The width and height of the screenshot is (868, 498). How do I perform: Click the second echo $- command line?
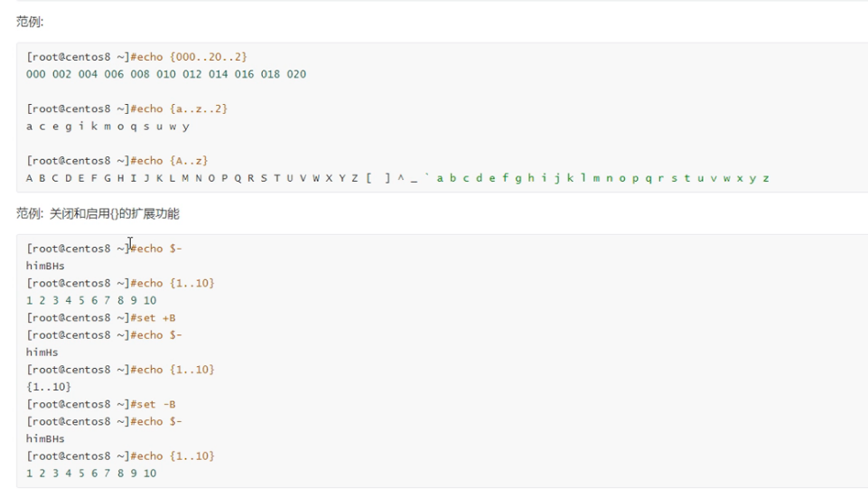coord(104,335)
